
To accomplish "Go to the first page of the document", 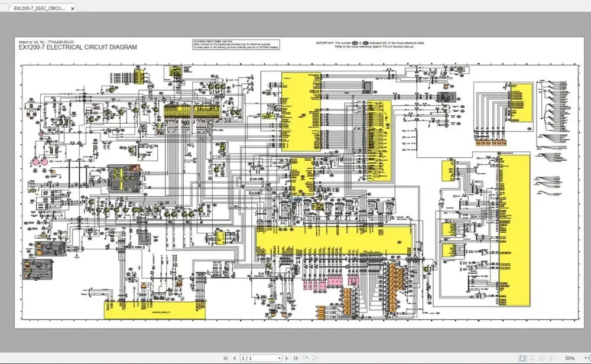I will (x=225, y=358).
